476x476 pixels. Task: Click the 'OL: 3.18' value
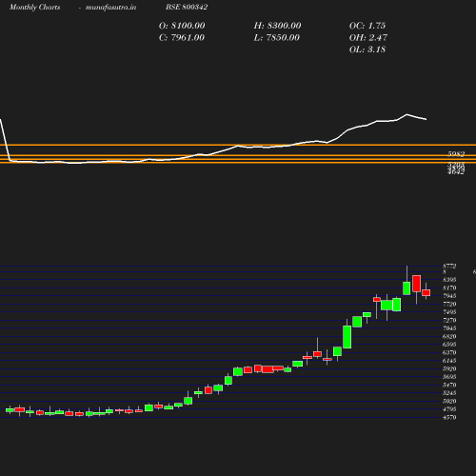point(367,50)
